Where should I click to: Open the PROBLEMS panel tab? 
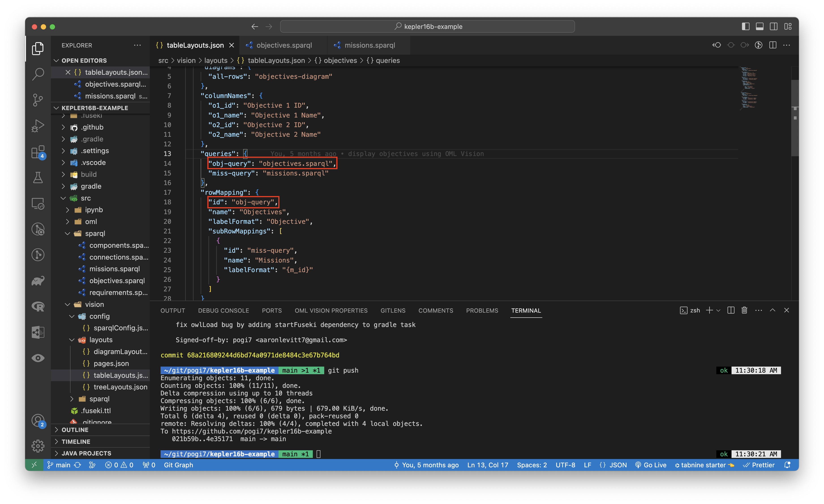(x=482, y=310)
